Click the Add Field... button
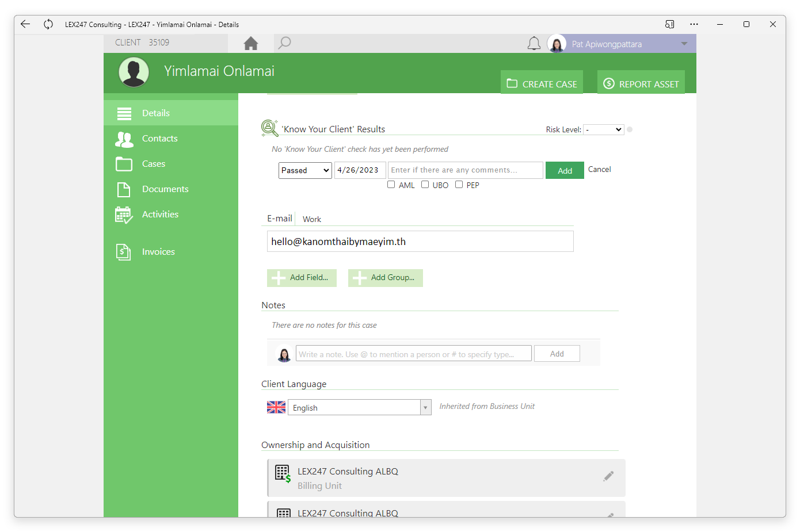The width and height of the screenshot is (800, 532). (302, 278)
